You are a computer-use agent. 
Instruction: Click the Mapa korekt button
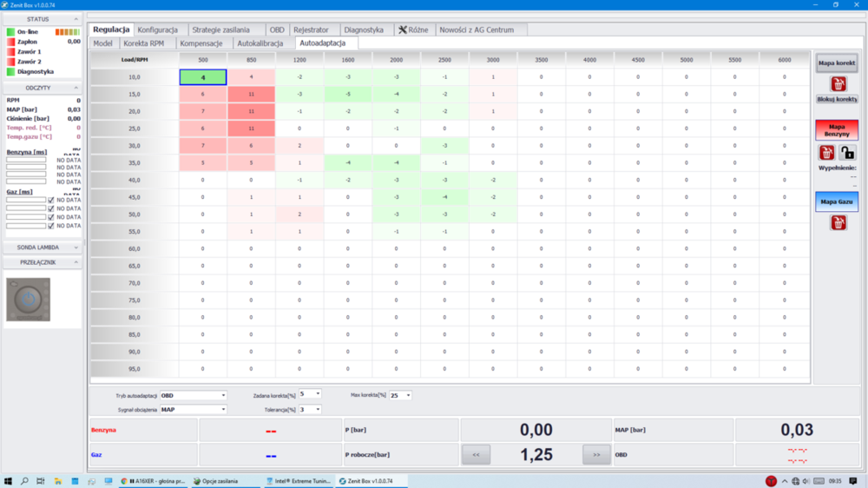coord(837,63)
